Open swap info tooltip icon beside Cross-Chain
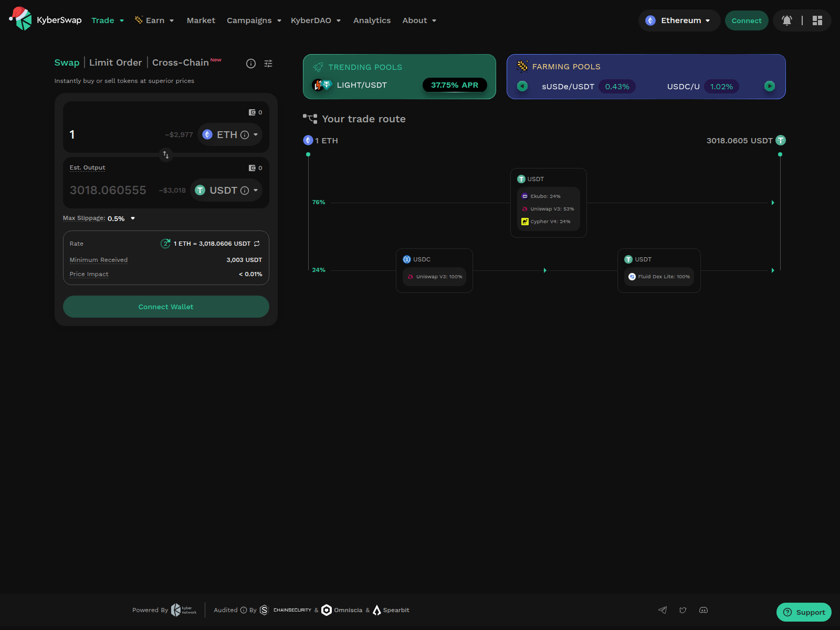Viewport: 840px width, 630px height. [251, 64]
